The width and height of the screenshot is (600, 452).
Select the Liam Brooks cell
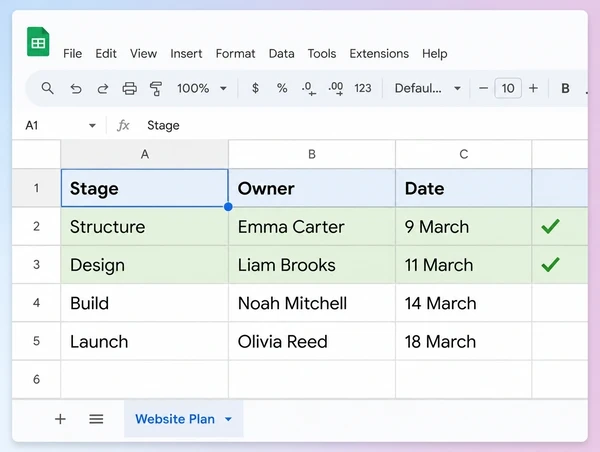(x=312, y=264)
